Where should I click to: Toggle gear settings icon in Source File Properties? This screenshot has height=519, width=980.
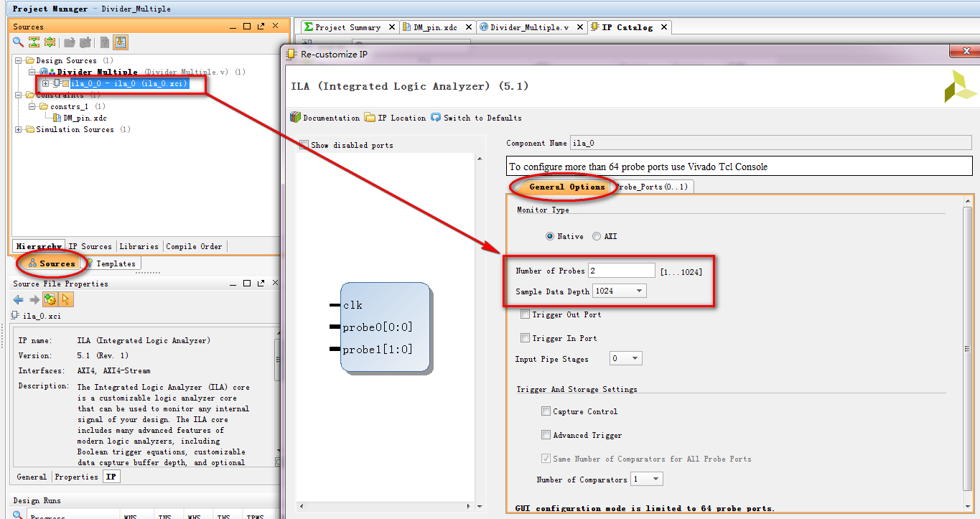coord(50,300)
